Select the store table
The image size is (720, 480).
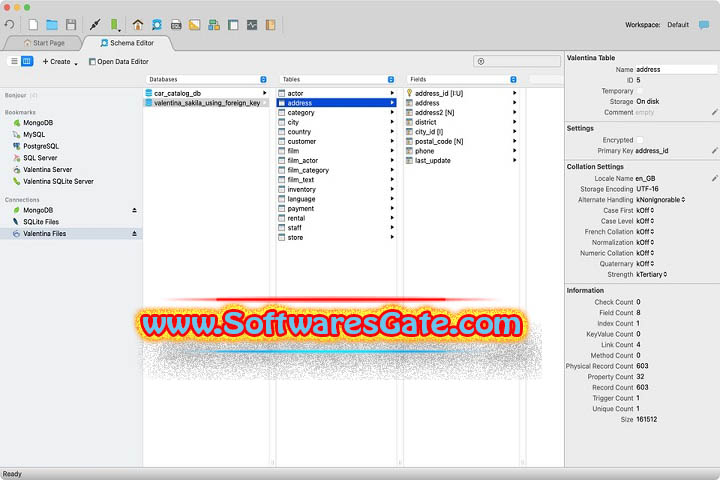[336, 237]
